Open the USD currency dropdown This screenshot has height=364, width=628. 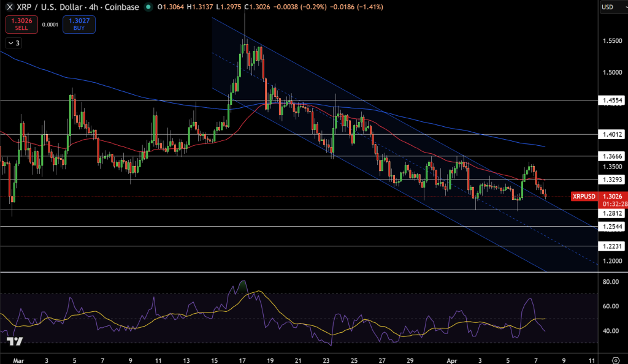[x=612, y=7]
